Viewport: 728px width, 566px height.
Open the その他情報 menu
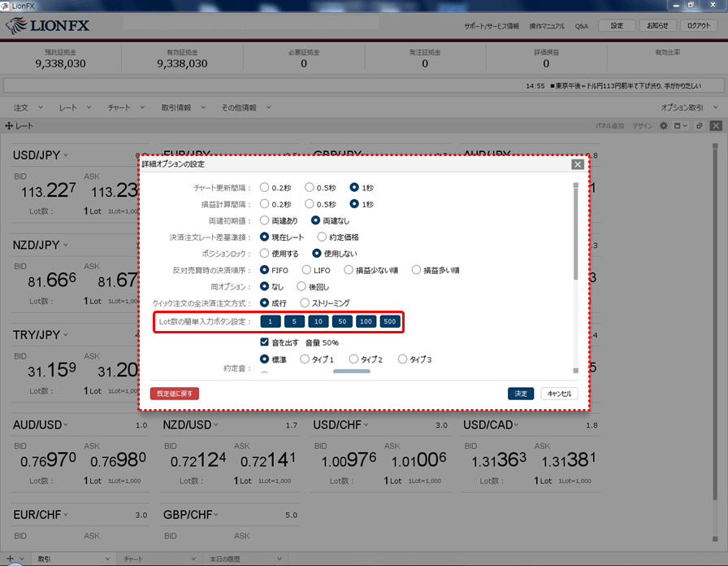point(246,108)
